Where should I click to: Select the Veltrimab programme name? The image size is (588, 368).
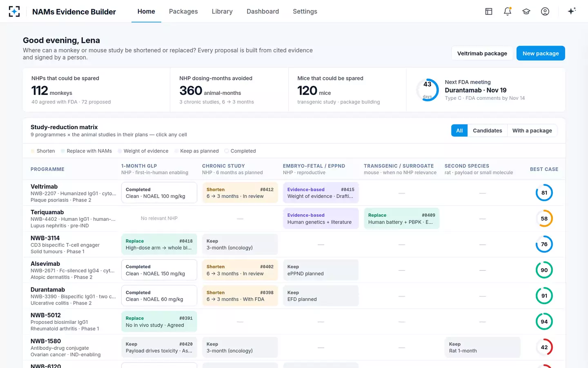click(44, 186)
